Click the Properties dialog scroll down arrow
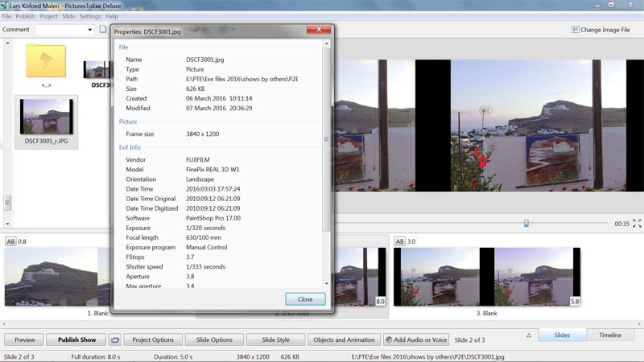Screen dimensions: 644x362 click(x=327, y=283)
